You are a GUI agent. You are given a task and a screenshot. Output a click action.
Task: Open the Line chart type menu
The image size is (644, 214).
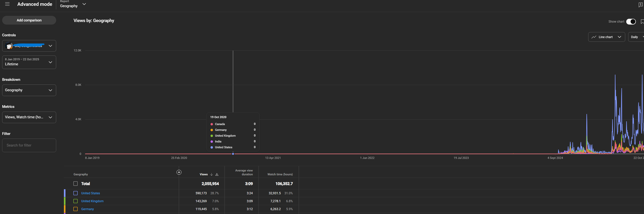[x=606, y=37]
